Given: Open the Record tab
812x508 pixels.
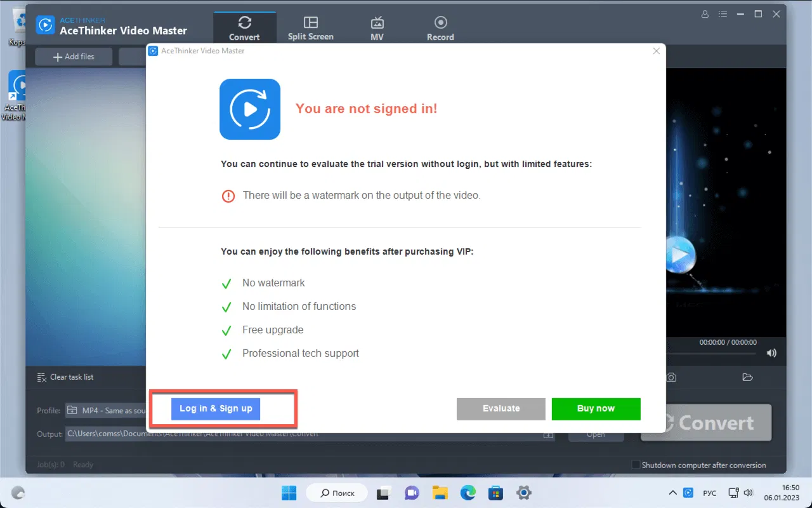Looking at the screenshot, I should pos(440,29).
